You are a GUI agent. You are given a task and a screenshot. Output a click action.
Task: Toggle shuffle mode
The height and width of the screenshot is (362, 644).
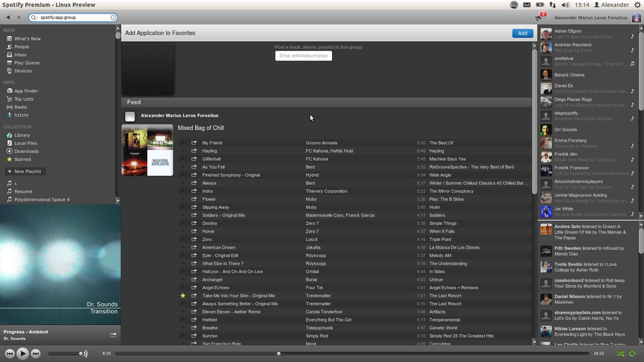pyautogui.click(x=620, y=354)
